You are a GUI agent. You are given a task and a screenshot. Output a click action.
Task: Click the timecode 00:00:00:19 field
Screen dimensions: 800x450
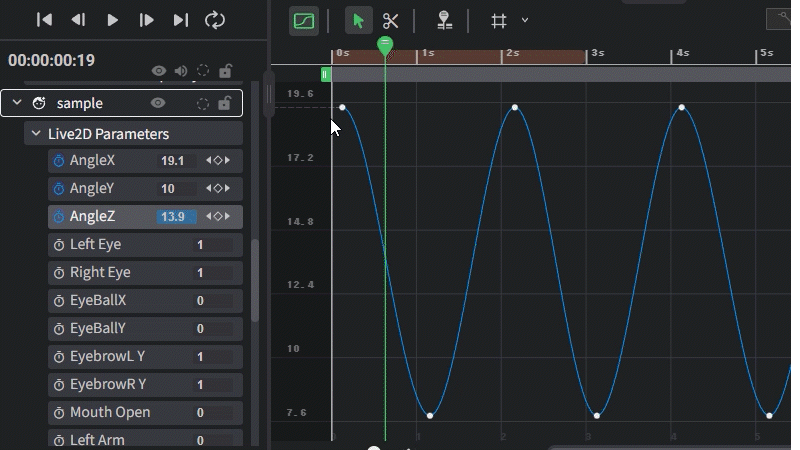pyautogui.click(x=52, y=60)
